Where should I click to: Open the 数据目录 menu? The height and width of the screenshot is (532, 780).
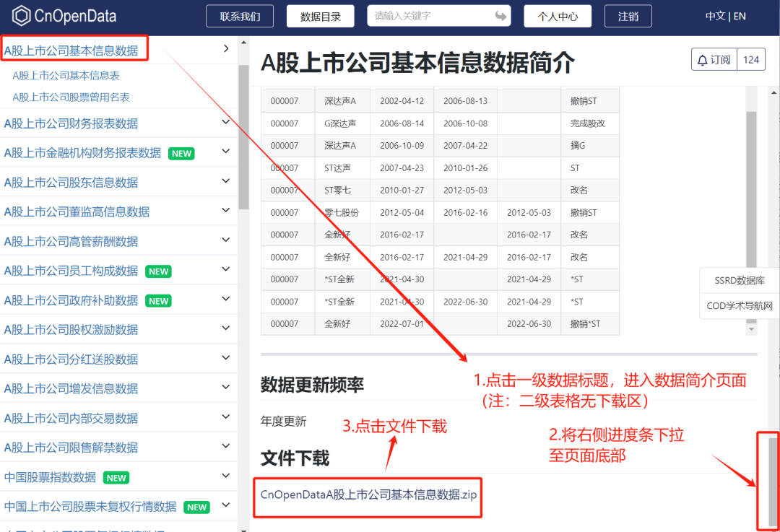[x=321, y=16]
